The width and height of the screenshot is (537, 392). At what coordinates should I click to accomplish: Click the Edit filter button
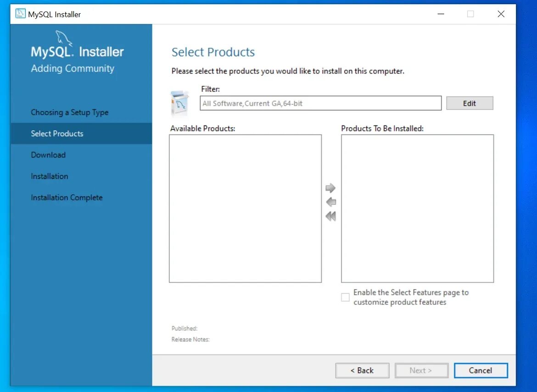(x=470, y=103)
